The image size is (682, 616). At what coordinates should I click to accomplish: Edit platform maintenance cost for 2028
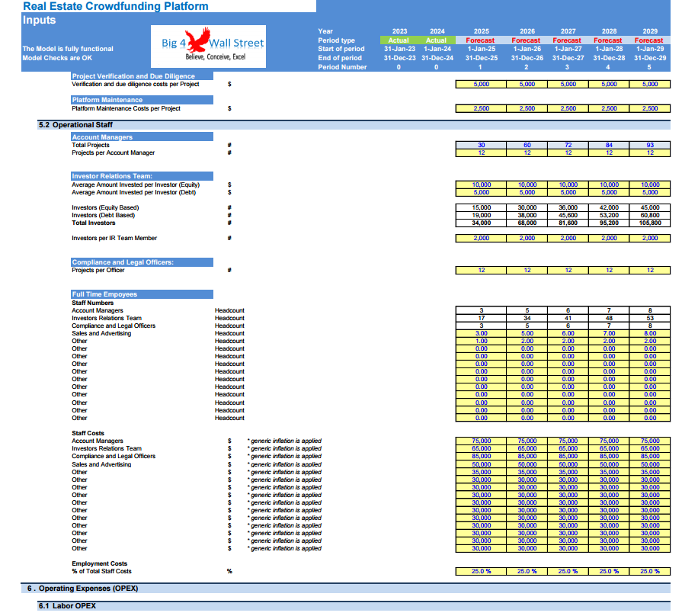609,109
